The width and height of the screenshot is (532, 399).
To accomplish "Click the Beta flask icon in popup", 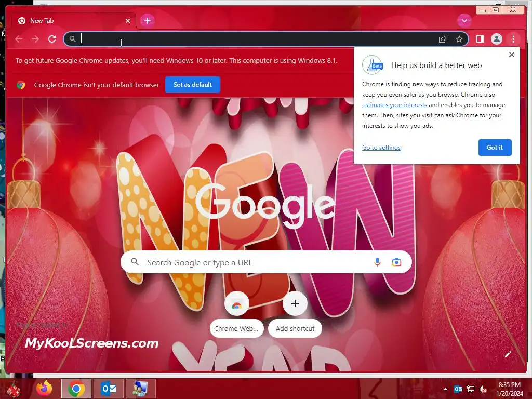I will coord(373,65).
